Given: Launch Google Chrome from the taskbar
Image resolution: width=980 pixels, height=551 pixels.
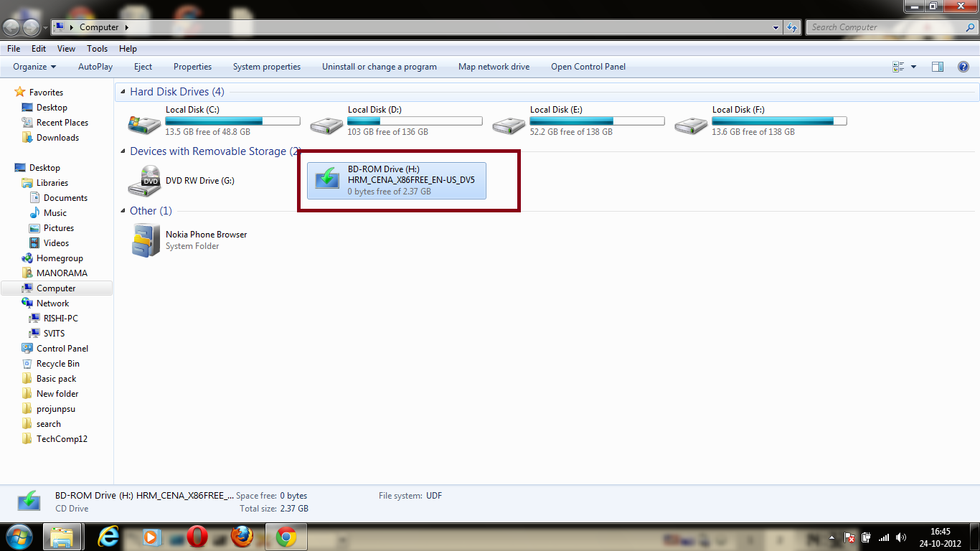Looking at the screenshot, I should 286,537.
